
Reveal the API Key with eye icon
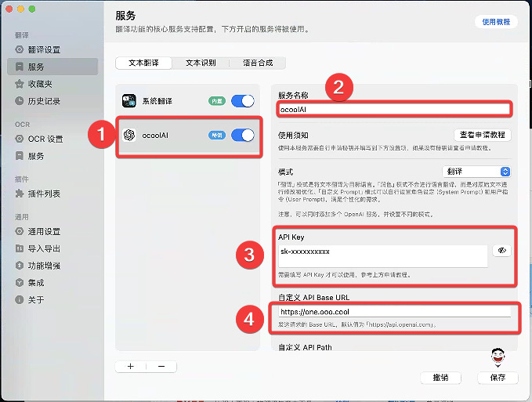pyautogui.click(x=501, y=251)
